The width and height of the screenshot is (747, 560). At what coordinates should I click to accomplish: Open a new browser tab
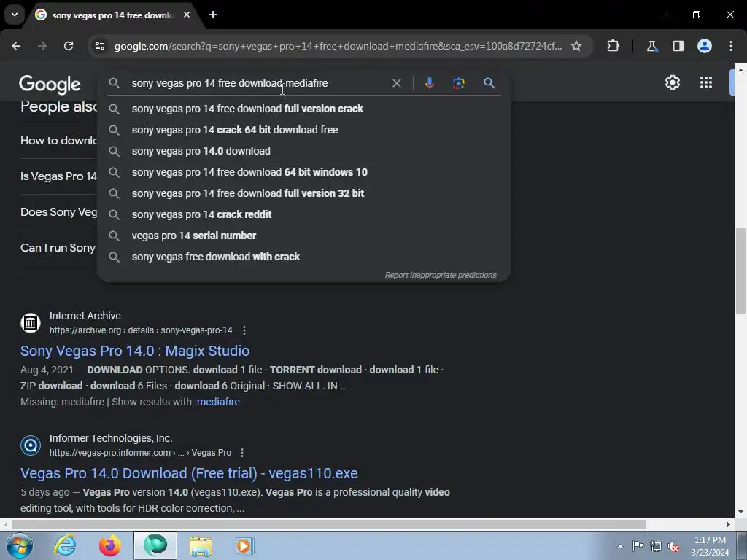(x=213, y=15)
